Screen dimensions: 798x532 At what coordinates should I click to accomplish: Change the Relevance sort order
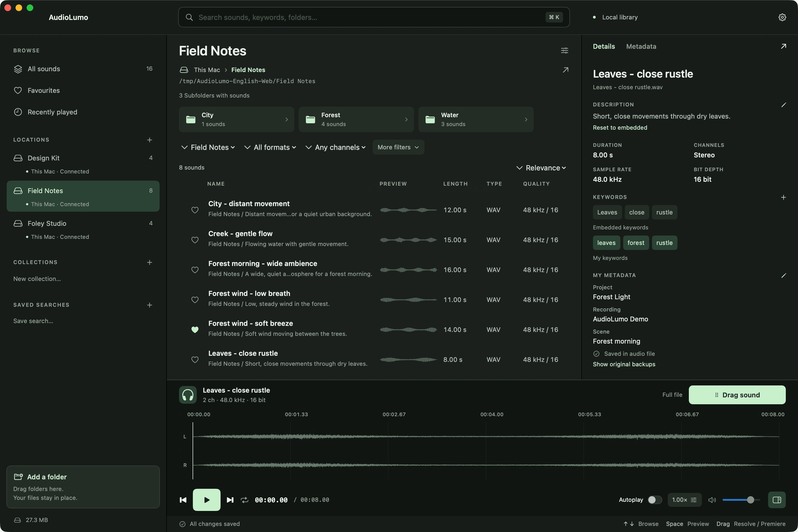click(x=541, y=168)
